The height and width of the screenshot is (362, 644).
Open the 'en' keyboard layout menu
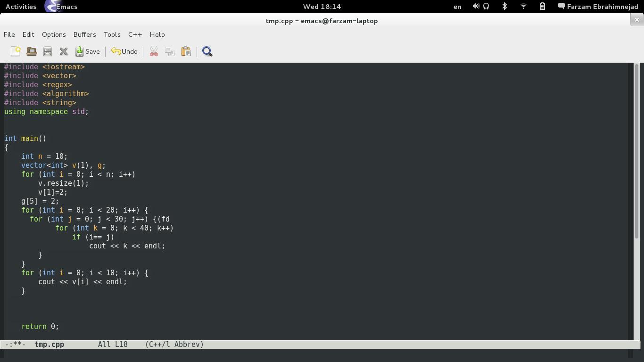(x=457, y=6)
